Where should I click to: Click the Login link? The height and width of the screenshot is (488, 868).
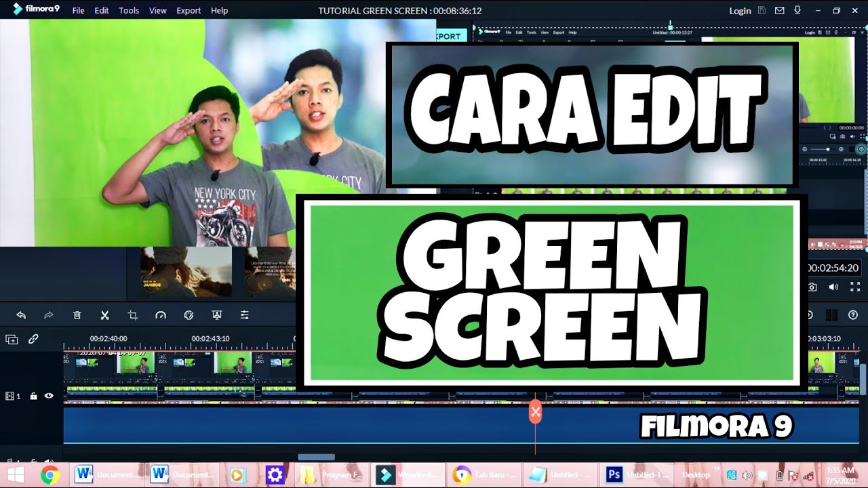740,11
